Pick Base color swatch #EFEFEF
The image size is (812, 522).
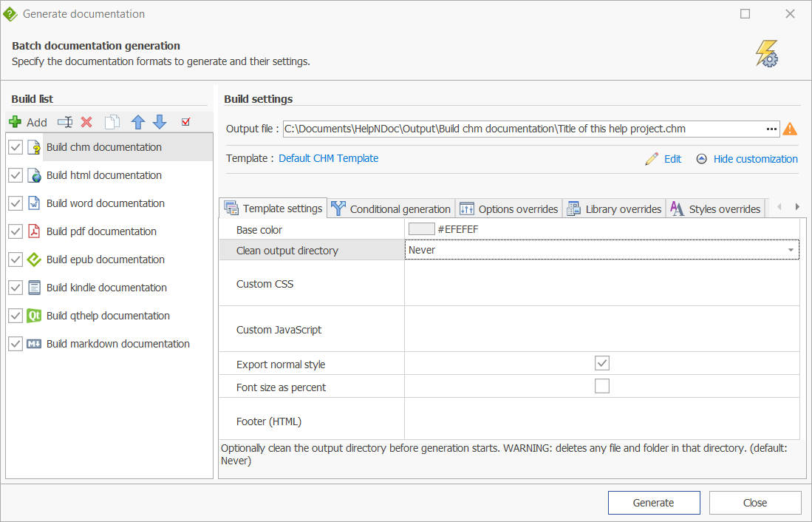pos(422,228)
